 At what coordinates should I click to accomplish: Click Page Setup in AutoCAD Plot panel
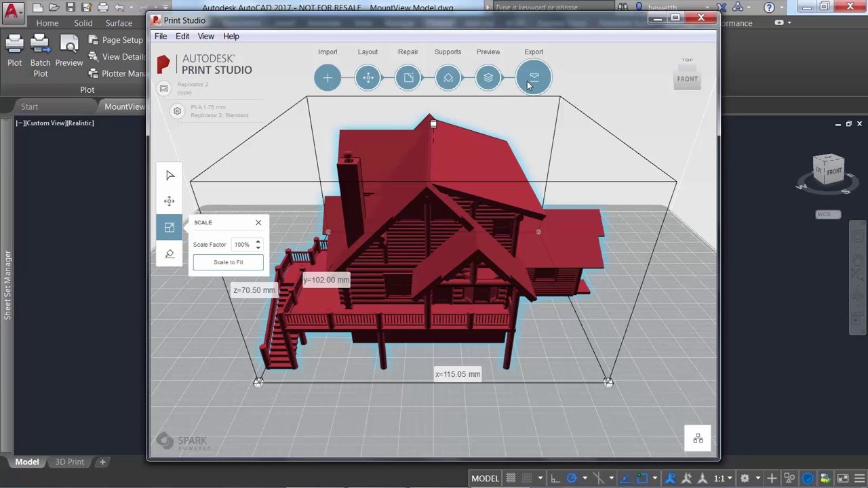coord(116,40)
